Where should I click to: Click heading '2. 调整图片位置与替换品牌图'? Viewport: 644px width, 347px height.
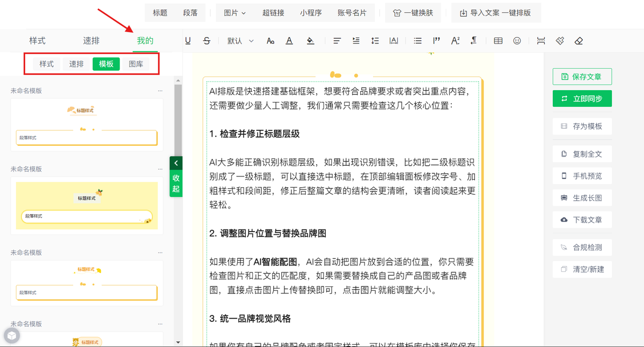coord(268,233)
